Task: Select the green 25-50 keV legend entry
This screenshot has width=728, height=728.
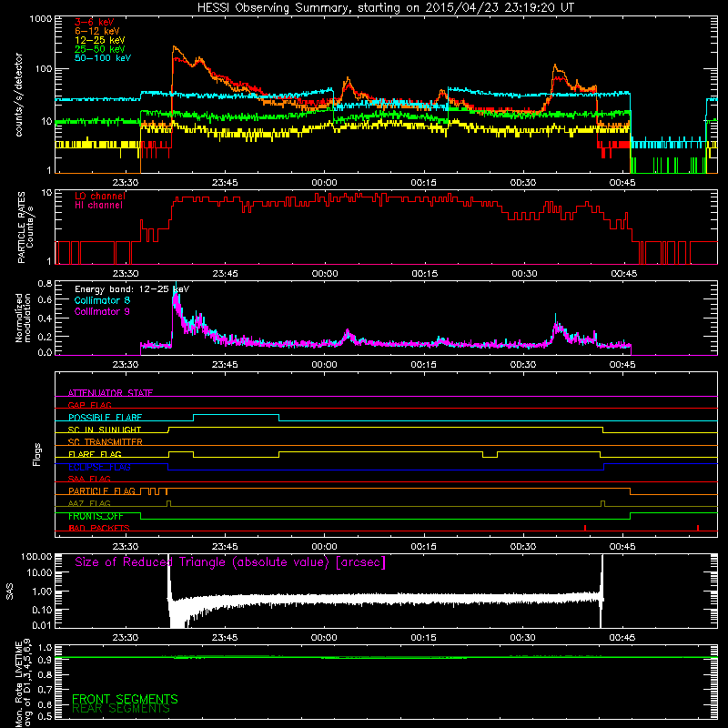Action: [x=100, y=49]
